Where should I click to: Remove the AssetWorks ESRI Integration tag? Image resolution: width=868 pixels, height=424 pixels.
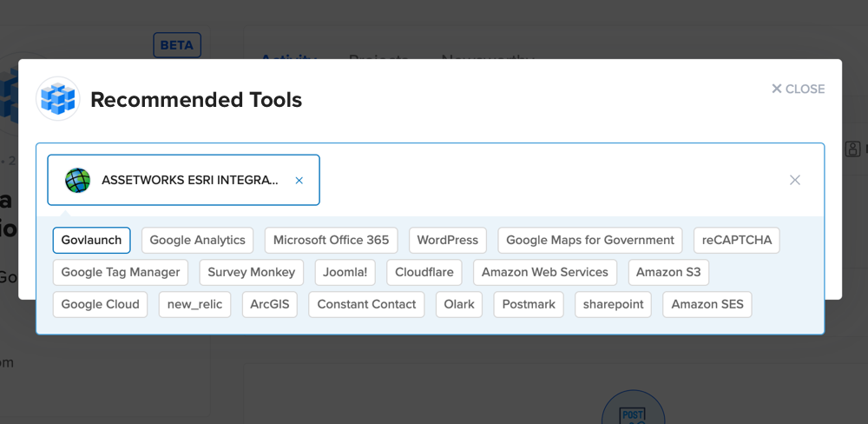(299, 181)
